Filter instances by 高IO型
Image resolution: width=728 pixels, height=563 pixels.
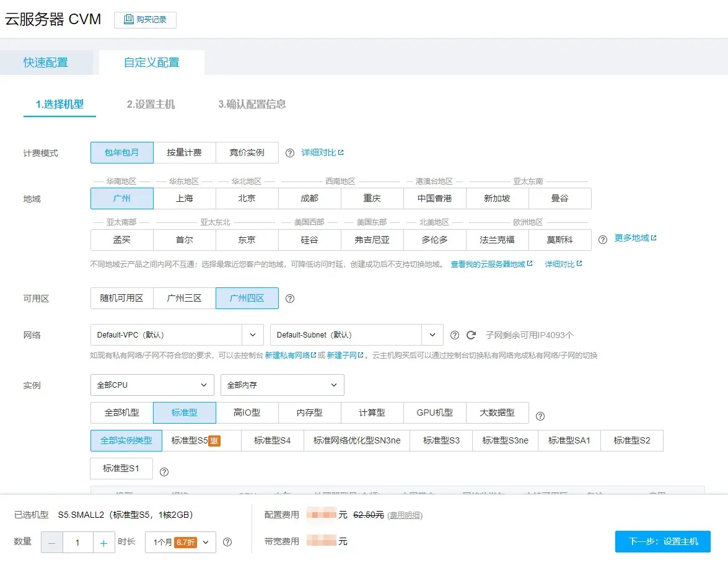(x=247, y=413)
